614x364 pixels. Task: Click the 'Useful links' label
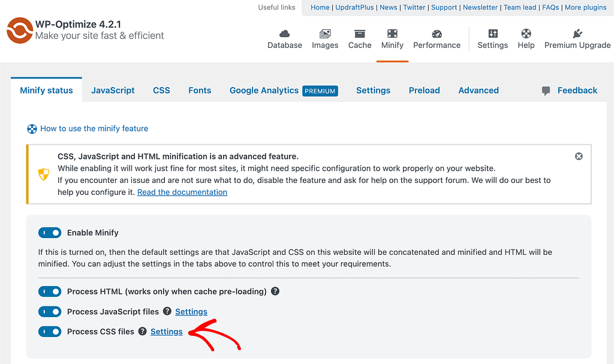coord(276,7)
